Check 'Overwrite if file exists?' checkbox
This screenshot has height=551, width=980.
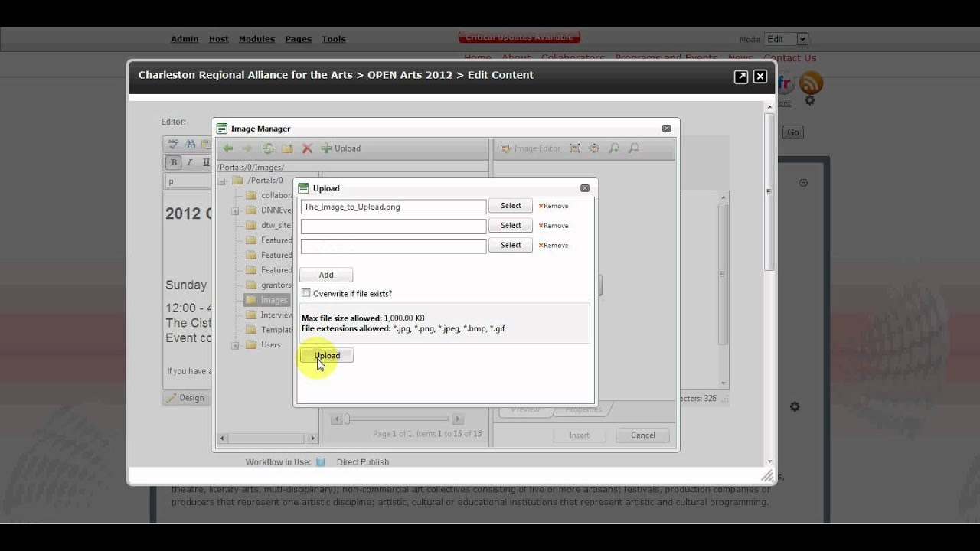[x=306, y=293]
